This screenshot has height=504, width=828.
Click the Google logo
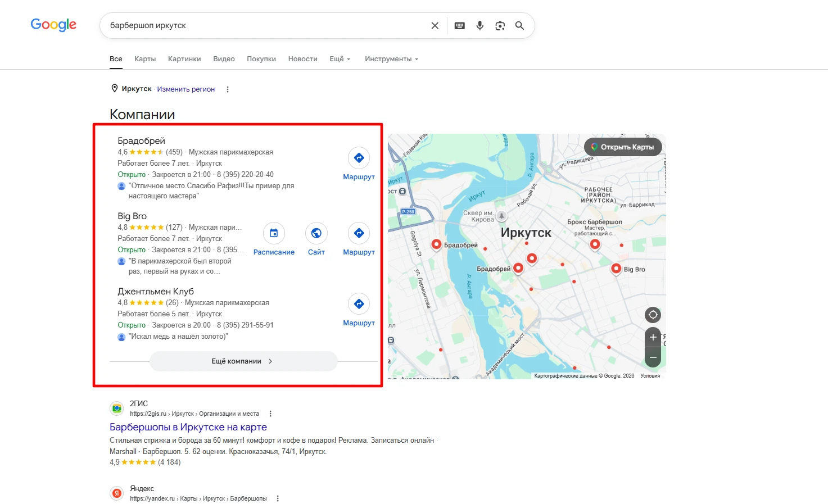[53, 25]
